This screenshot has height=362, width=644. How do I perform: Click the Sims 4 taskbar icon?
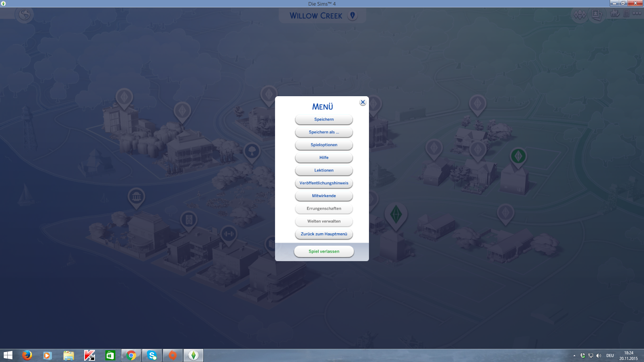click(x=194, y=355)
